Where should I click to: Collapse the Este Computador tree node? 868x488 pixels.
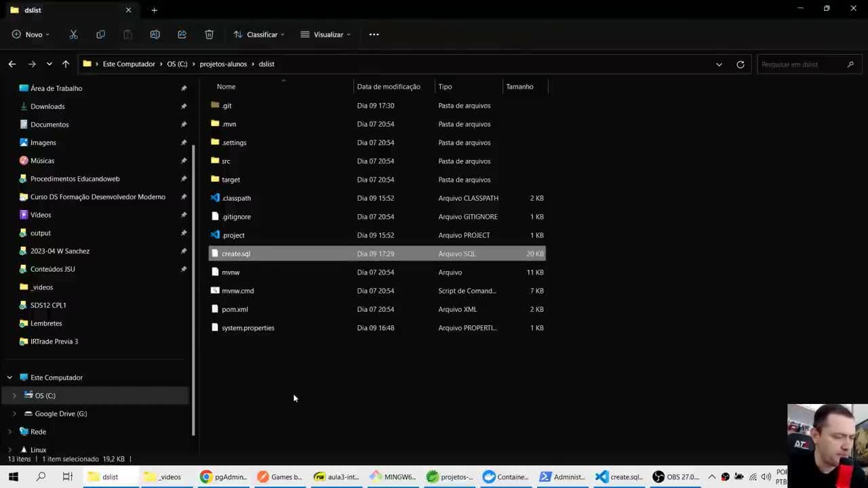tap(9, 378)
